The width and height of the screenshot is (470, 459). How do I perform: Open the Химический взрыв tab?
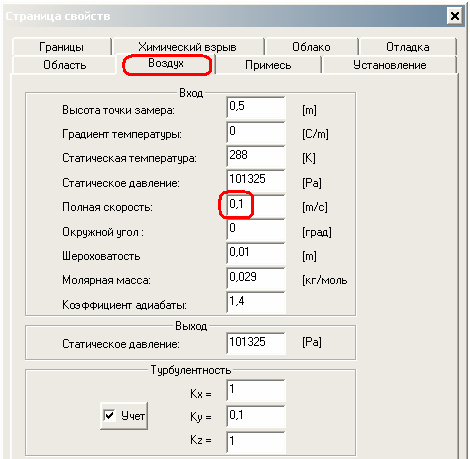(x=188, y=47)
